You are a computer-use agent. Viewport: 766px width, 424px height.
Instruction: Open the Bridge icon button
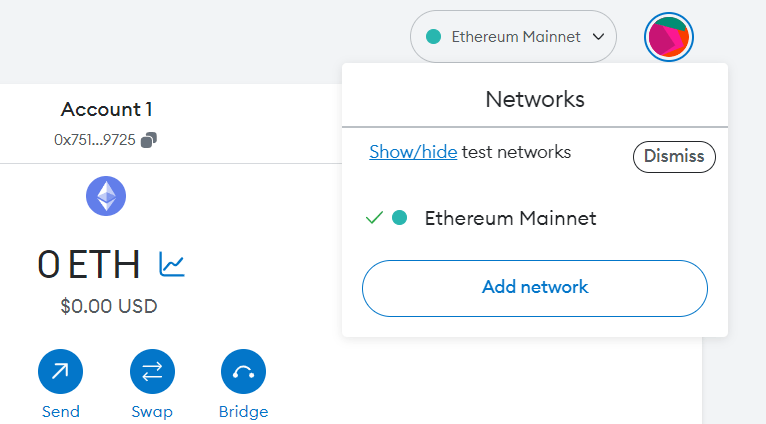(x=243, y=372)
